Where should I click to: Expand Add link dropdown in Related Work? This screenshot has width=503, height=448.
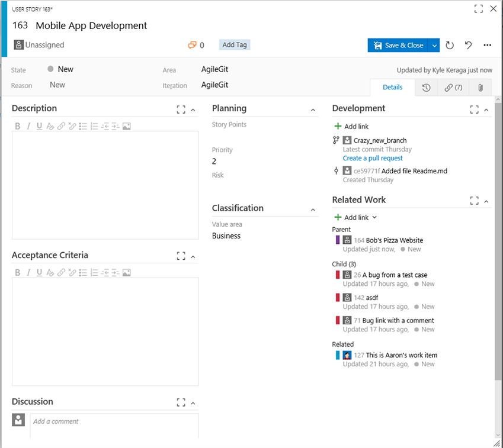point(374,217)
